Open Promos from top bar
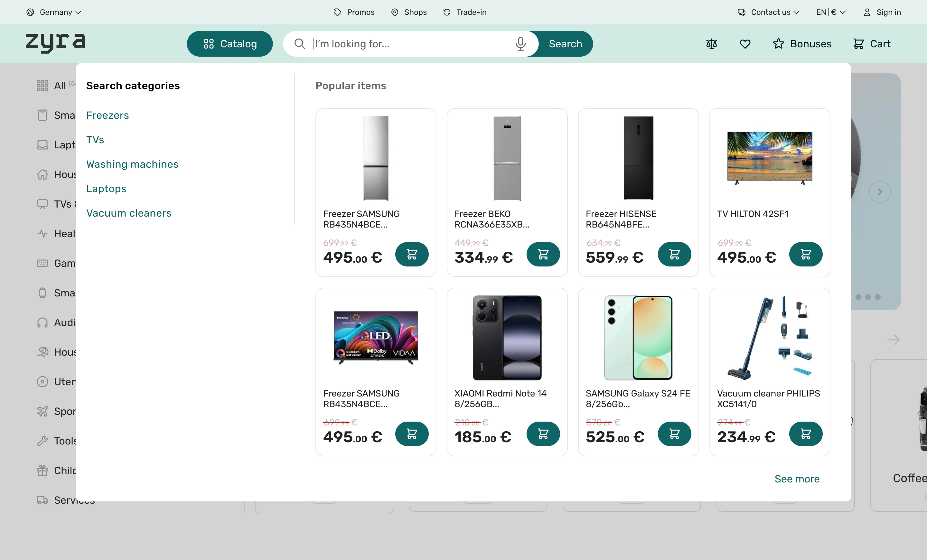Image resolution: width=927 pixels, height=560 pixels. [354, 12]
